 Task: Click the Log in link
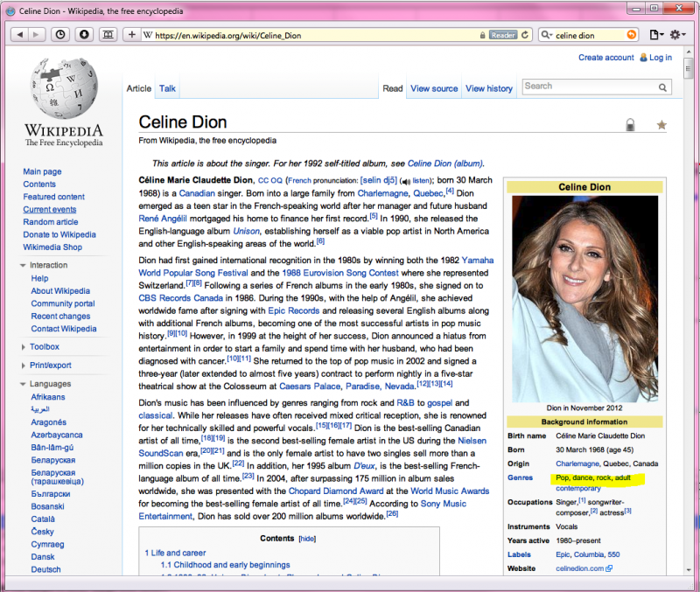pos(661,58)
